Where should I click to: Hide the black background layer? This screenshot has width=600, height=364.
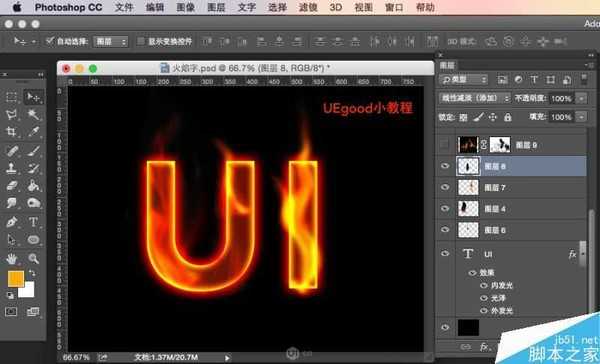coord(445,327)
